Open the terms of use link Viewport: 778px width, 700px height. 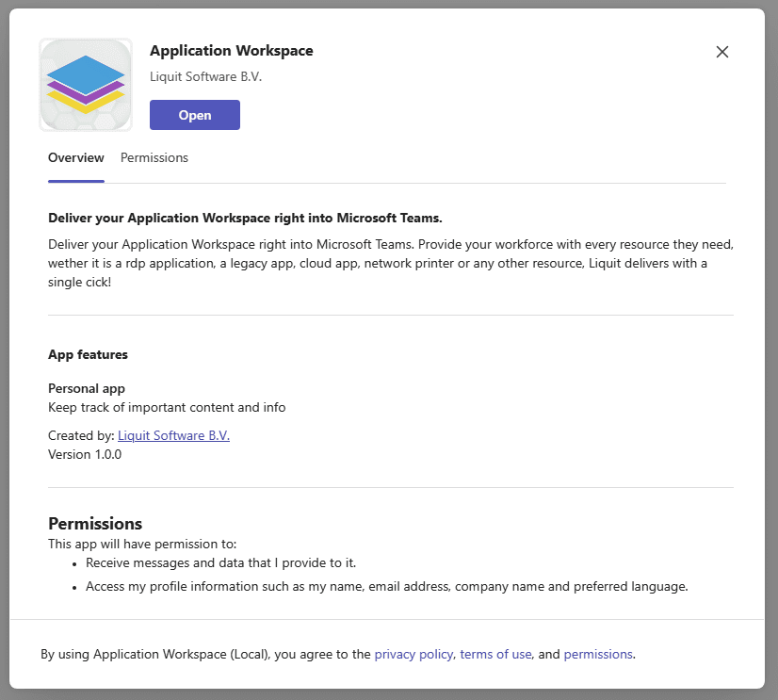coord(495,654)
